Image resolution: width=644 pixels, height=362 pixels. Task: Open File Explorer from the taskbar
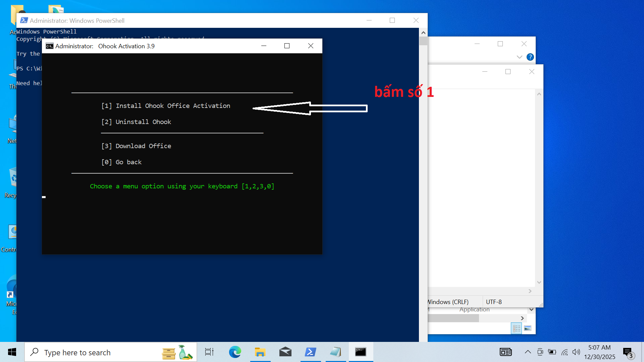[x=260, y=352]
